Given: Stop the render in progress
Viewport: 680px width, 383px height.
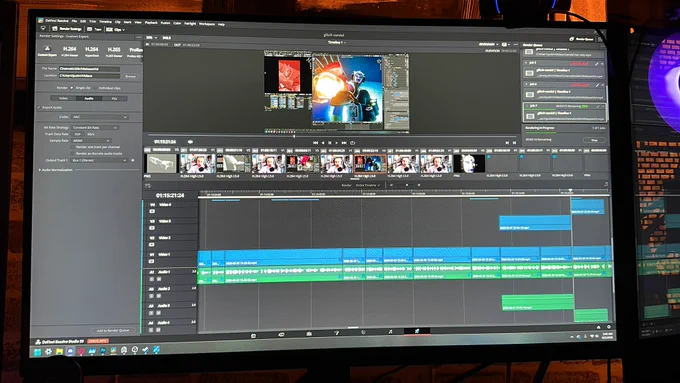Looking at the screenshot, I should [x=594, y=140].
